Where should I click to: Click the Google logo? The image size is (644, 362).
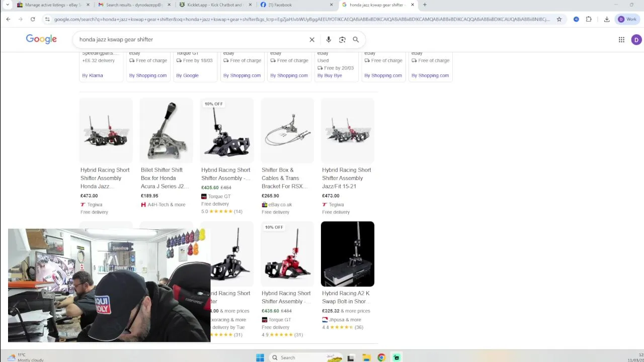pyautogui.click(x=41, y=39)
